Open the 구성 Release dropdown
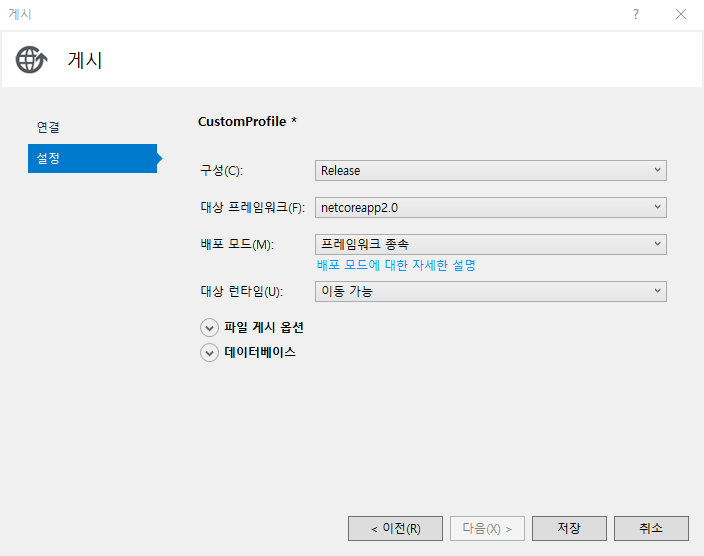 [491, 171]
